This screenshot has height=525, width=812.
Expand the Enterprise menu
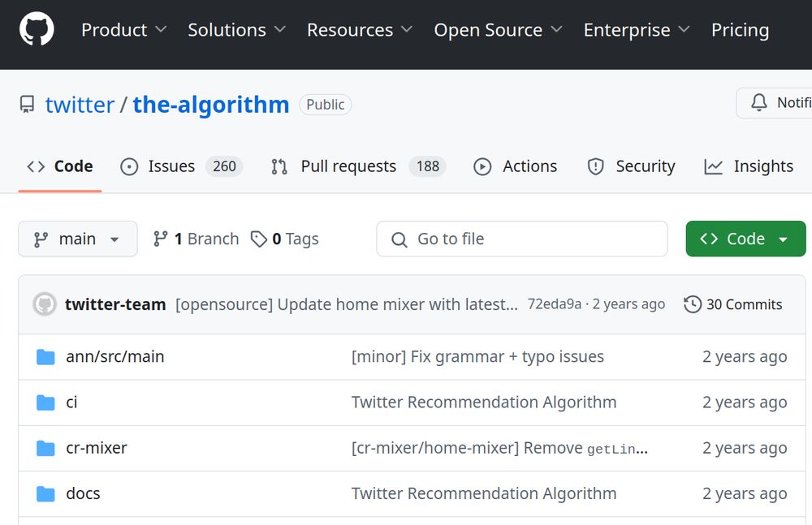click(637, 29)
